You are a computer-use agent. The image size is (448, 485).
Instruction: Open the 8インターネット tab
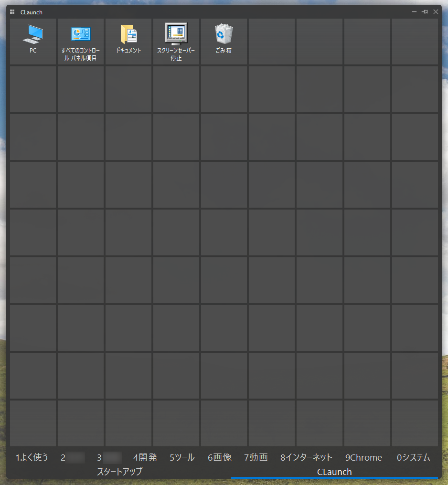coord(306,457)
